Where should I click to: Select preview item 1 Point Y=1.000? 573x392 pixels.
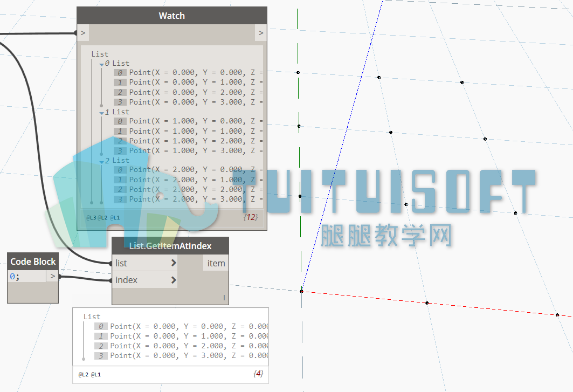click(x=181, y=336)
